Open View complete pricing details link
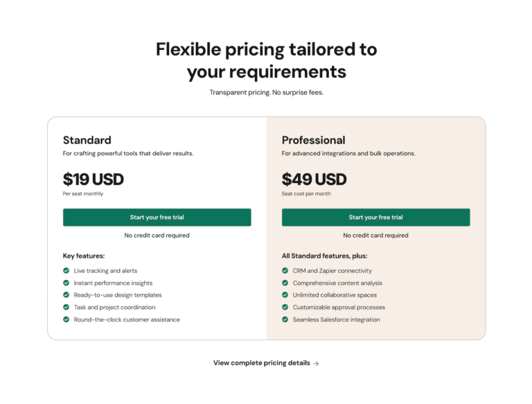 click(266, 363)
